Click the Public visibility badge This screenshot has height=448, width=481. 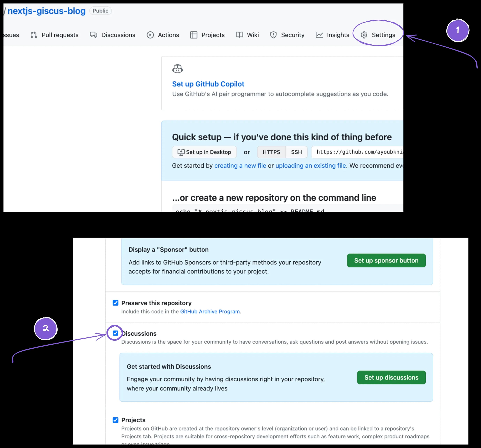tap(100, 11)
